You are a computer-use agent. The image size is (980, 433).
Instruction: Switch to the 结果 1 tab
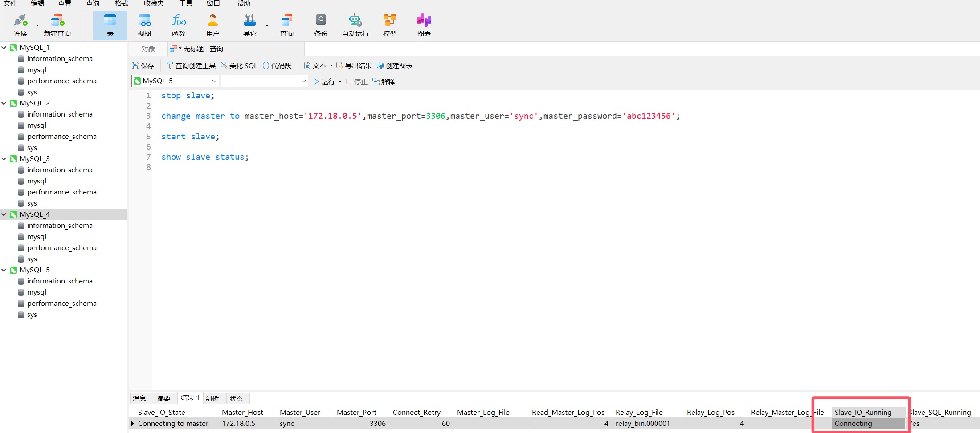tap(190, 398)
